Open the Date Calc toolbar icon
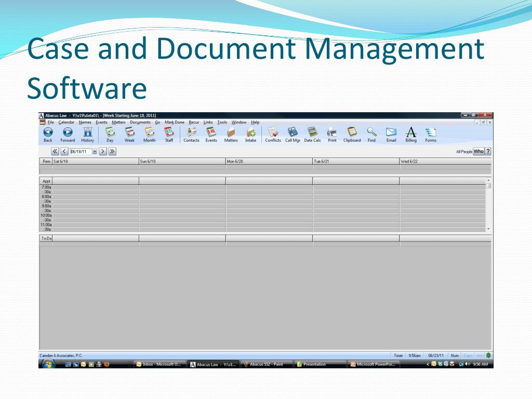The width and height of the screenshot is (532, 399). 312,132
